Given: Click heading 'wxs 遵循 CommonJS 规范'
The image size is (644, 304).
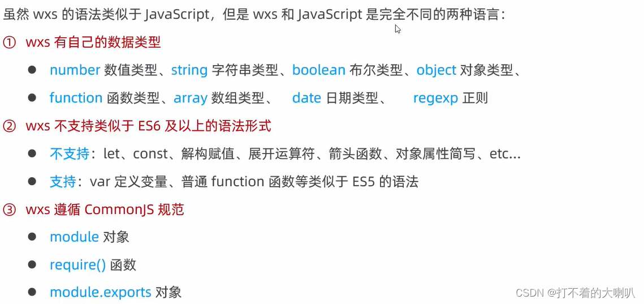Looking at the screenshot, I should [x=105, y=210].
